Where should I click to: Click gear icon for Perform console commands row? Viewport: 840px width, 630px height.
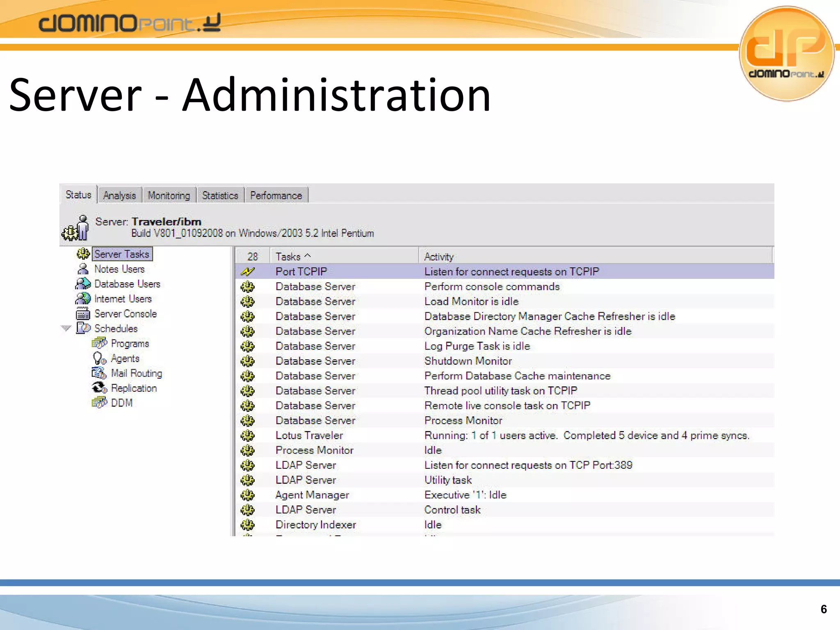[x=247, y=286]
